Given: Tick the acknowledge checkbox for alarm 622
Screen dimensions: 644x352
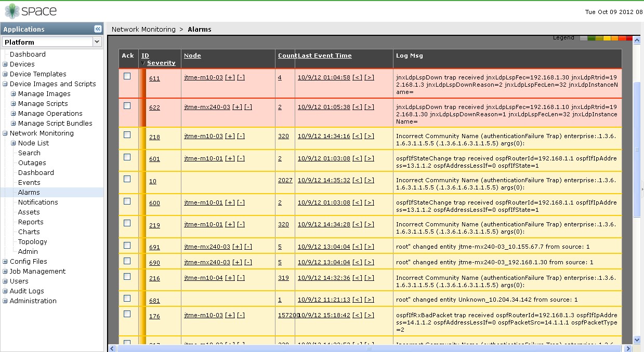Looking at the screenshot, I should [x=127, y=106].
